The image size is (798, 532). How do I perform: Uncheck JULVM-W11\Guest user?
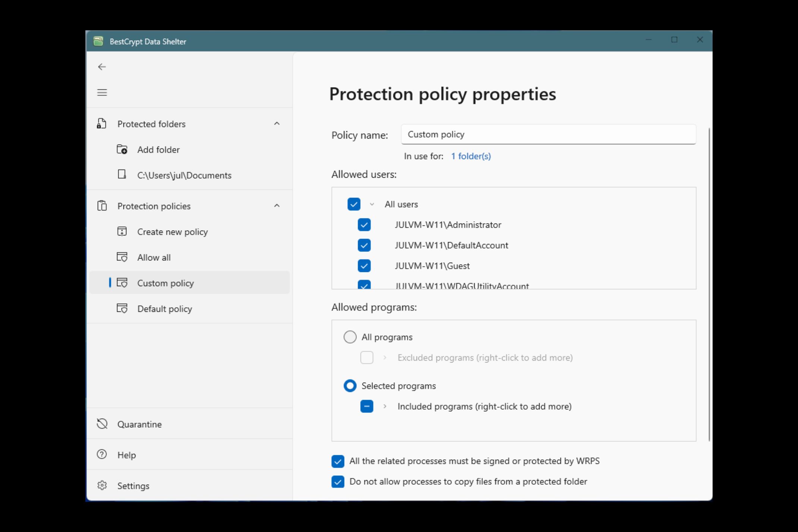click(x=364, y=266)
